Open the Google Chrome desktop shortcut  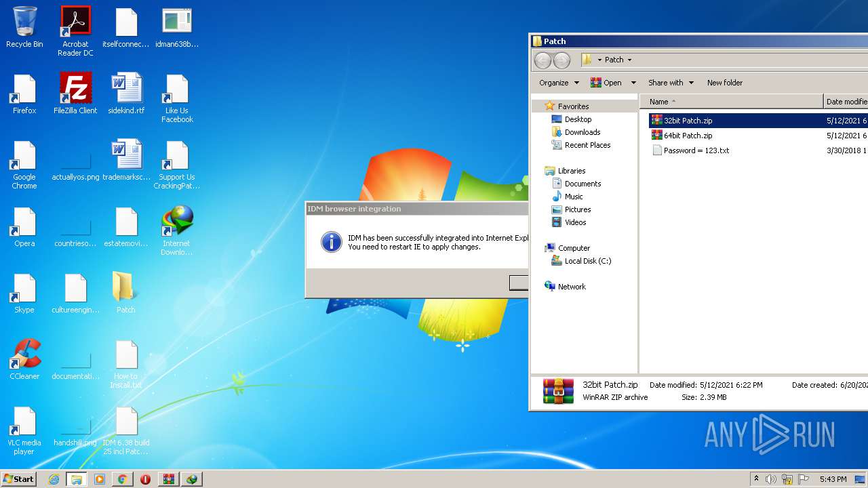click(24, 165)
